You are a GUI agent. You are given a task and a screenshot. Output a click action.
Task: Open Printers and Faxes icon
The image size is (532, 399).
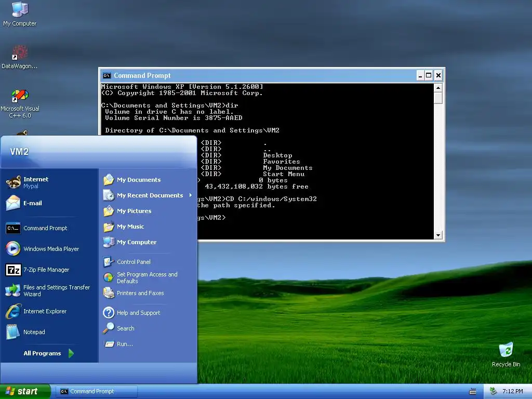[x=109, y=293]
